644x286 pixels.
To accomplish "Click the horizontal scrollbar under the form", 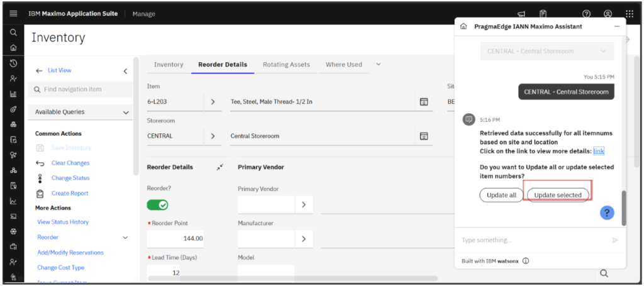I will point(292,278).
